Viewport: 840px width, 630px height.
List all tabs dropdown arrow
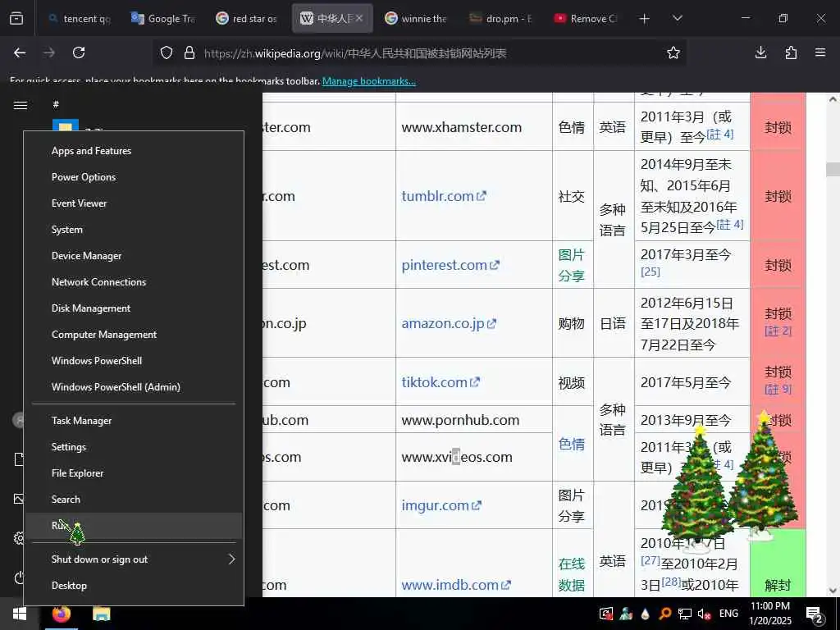pos(677,18)
